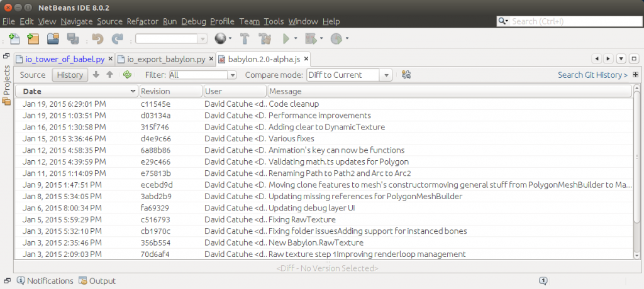Click the Projects panel icon in sidebar
The image size is (644, 289).
6,101
